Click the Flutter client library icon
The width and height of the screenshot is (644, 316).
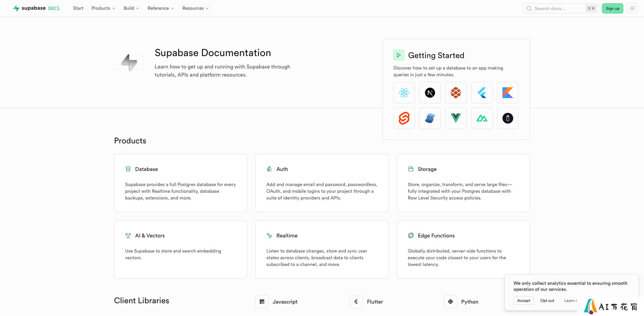tap(356, 302)
